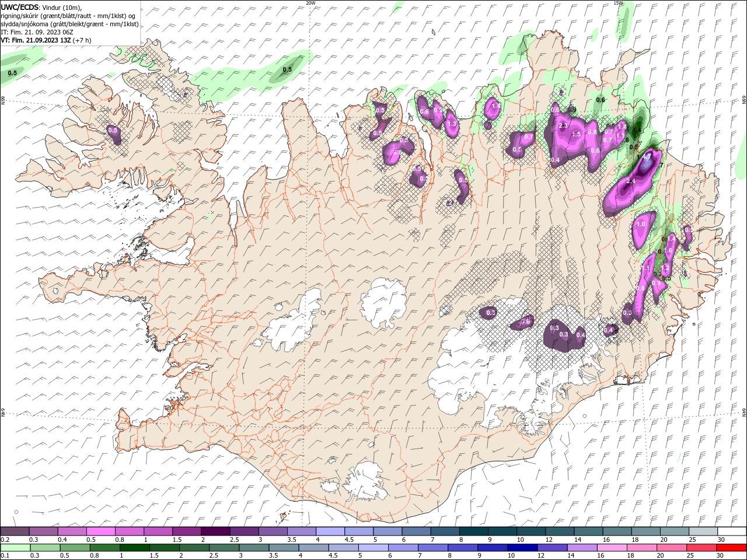Click the lavender upper swatch between 4 and 4.5
Viewport: 747px width, 560px height.
click(330, 531)
